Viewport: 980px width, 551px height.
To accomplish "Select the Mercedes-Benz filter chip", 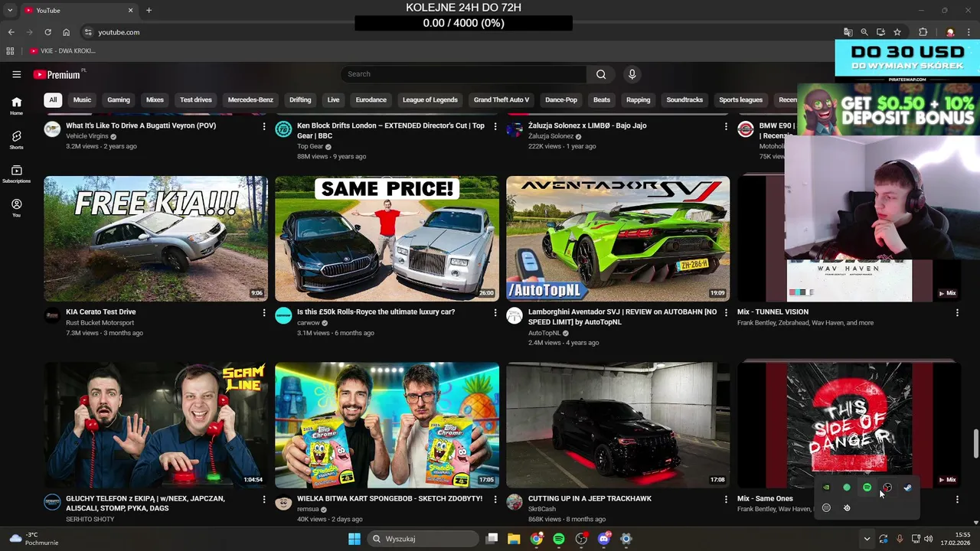I will [x=250, y=99].
